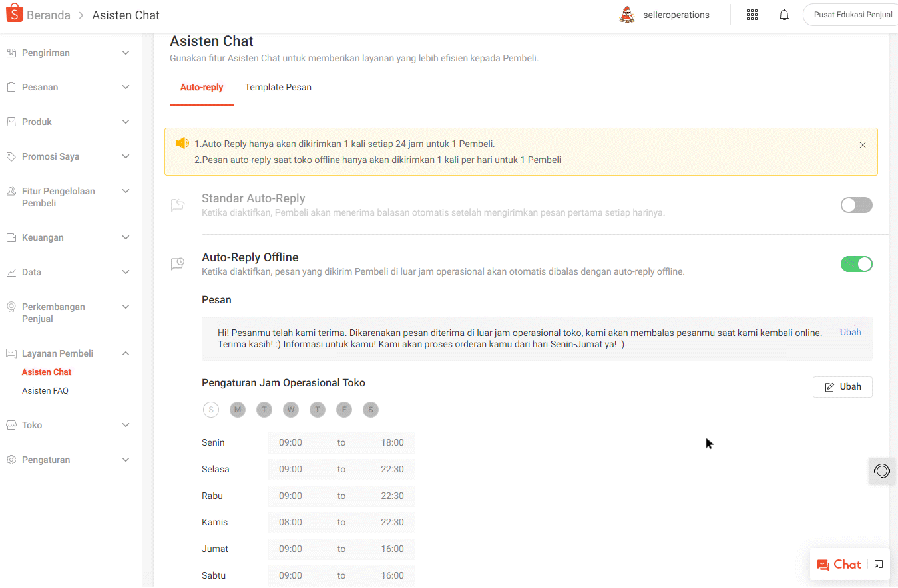Click the Shopee logo at top left
The height and width of the screenshot is (588, 898).
14,13
